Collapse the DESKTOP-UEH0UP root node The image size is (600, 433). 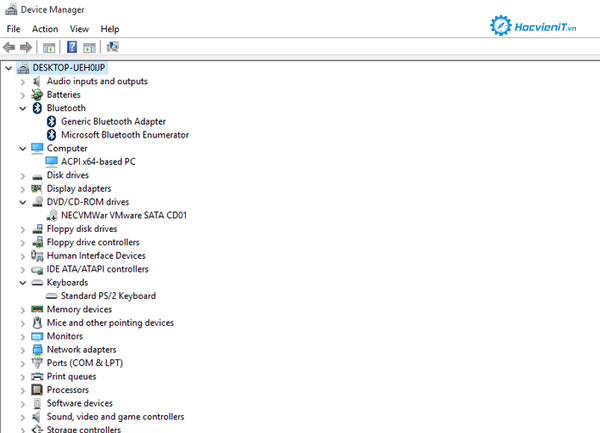tap(8, 68)
